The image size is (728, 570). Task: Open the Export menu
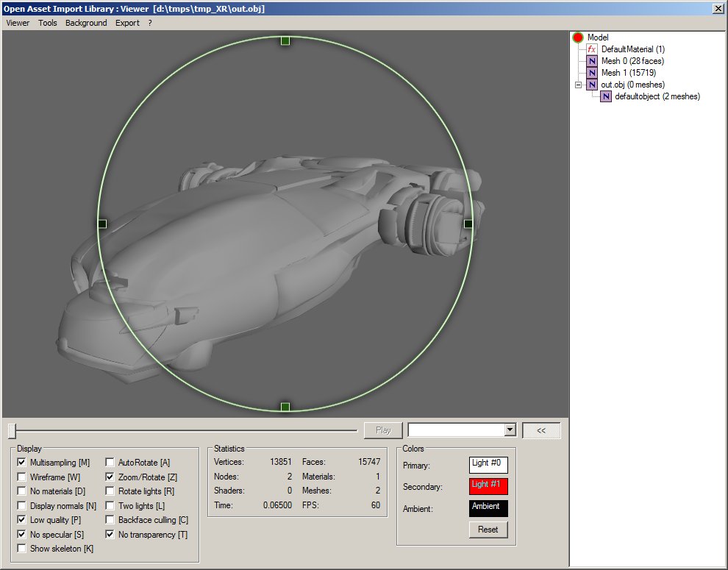click(127, 23)
